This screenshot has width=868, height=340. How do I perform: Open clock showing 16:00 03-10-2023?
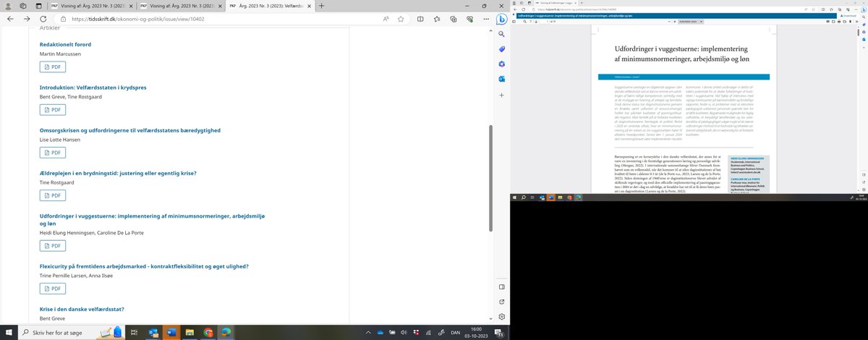click(475, 332)
